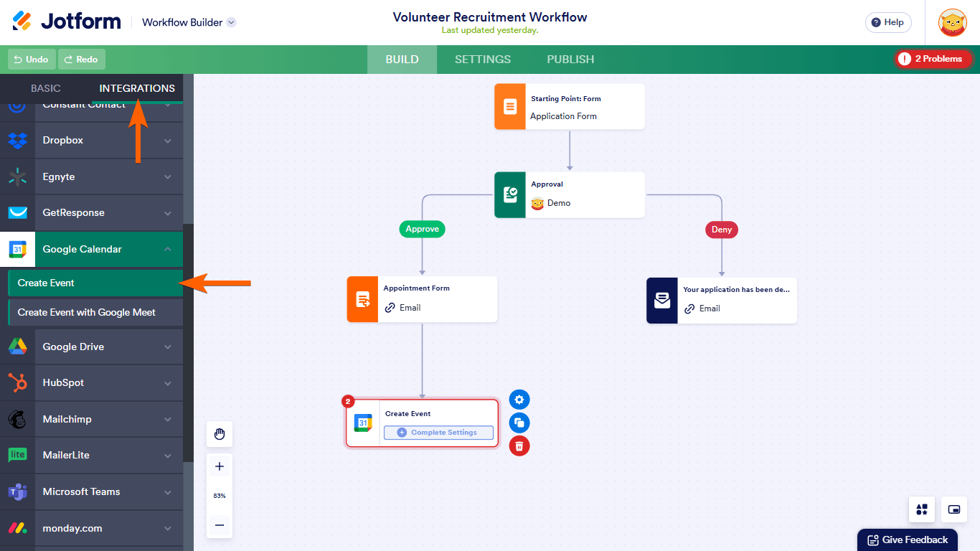980x551 pixels.
Task: Choose Create Event with Google Meet
Action: [95, 312]
